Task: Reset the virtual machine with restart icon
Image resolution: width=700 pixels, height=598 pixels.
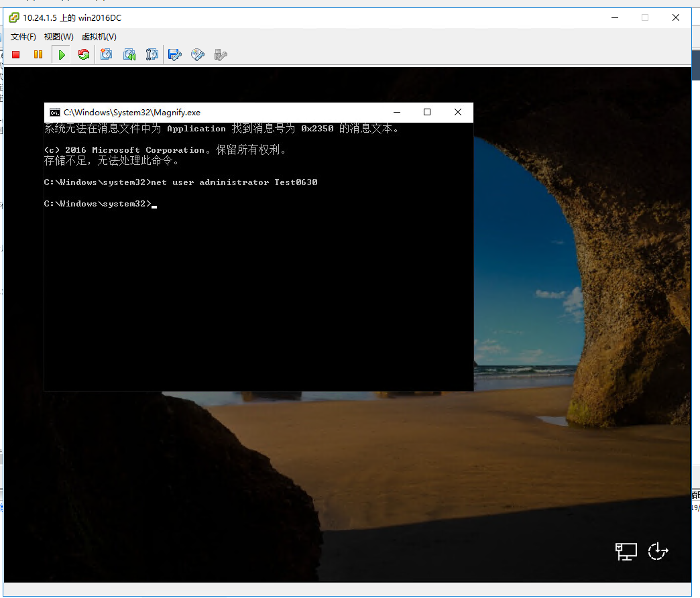Action: coord(84,54)
